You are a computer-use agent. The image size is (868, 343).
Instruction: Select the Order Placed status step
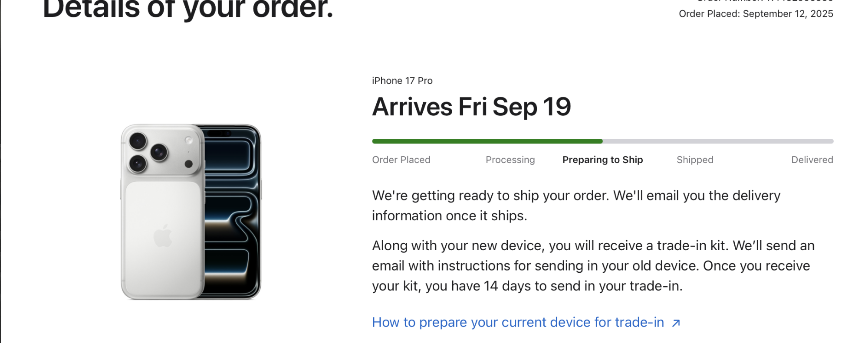[401, 160]
